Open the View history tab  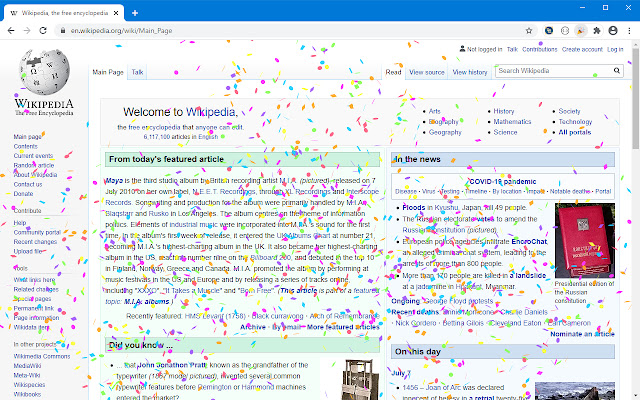click(x=470, y=72)
